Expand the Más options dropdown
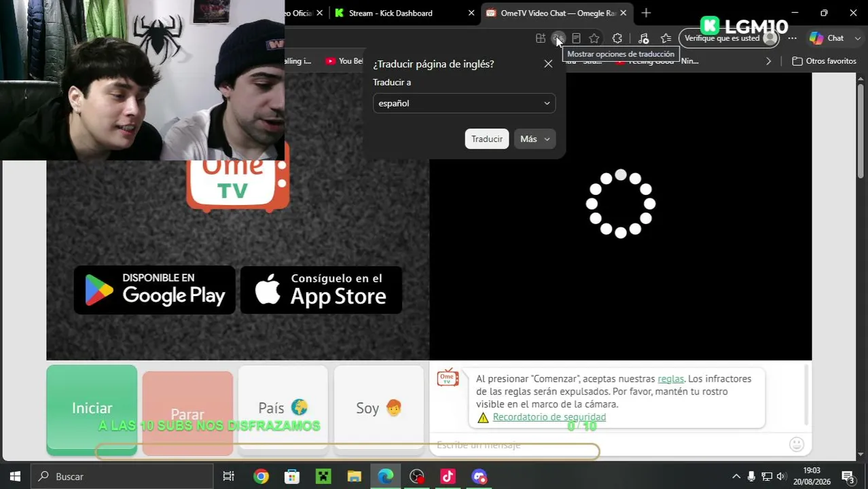Viewport: 868px width, 489px height. [x=535, y=139]
